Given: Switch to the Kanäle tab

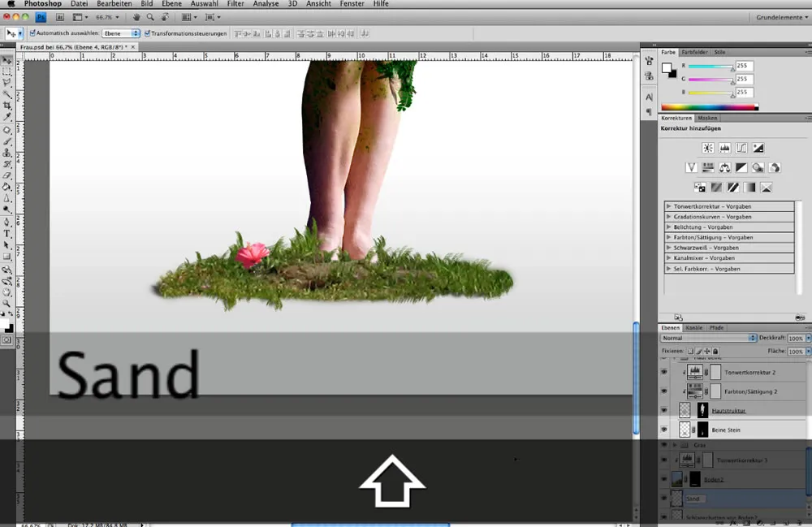Looking at the screenshot, I should coord(694,327).
